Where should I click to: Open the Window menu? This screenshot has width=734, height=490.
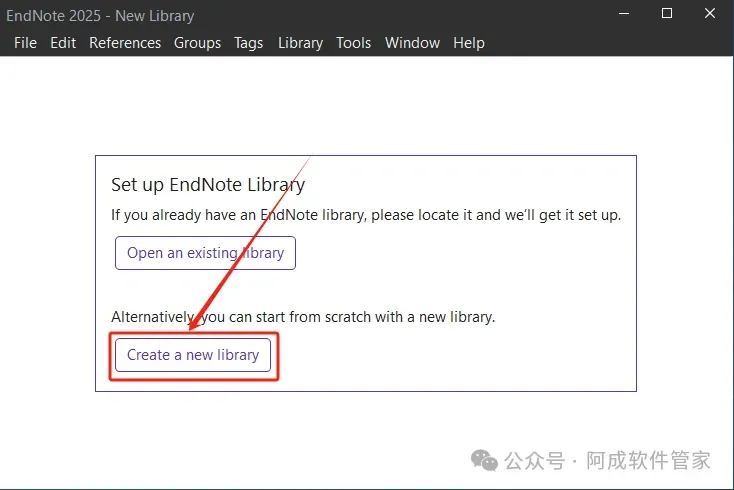click(x=412, y=43)
